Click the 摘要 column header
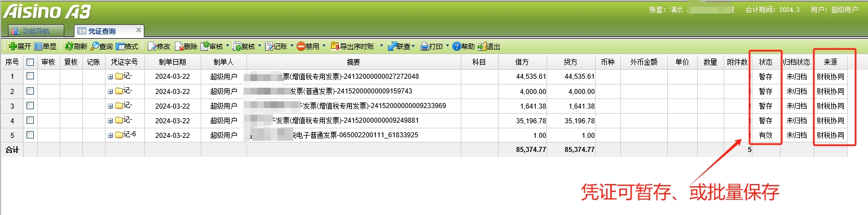Viewport: 868px width, 215px height. (x=354, y=62)
